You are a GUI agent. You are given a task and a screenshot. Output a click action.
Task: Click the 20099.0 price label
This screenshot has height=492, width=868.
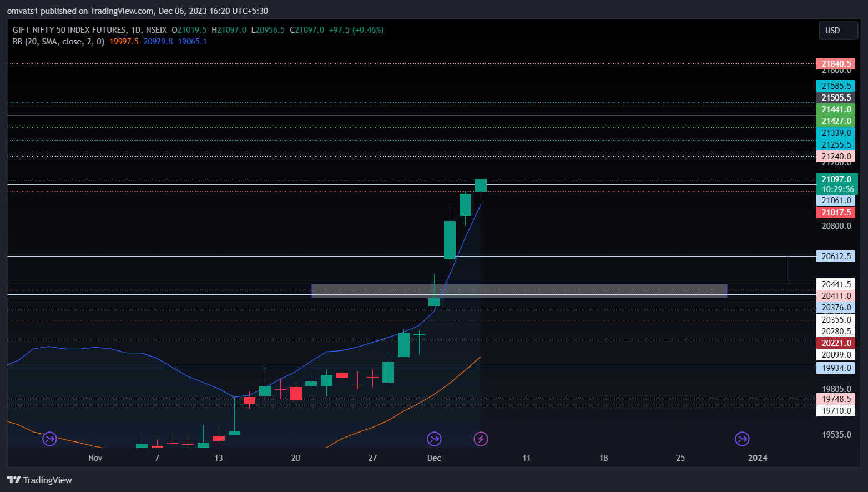pyautogui.click(x=836, y=355)
